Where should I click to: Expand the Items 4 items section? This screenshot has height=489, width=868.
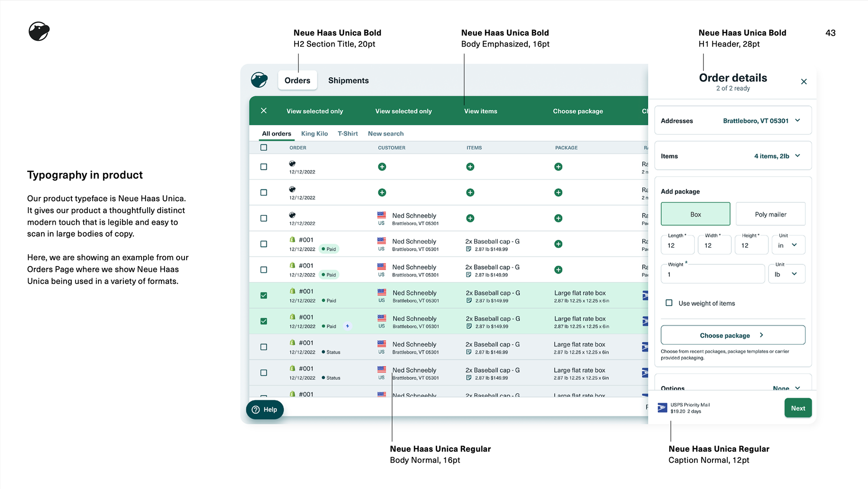point(797,156)
